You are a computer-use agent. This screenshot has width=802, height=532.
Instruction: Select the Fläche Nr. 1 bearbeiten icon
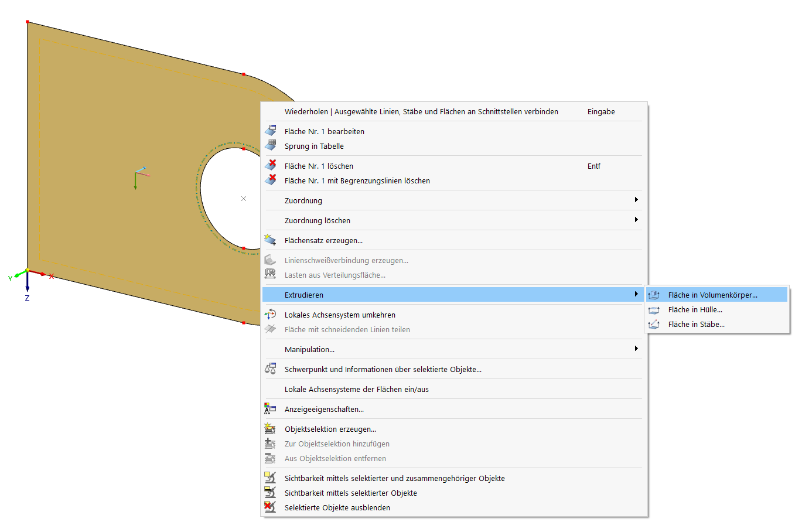coord(271,130)
